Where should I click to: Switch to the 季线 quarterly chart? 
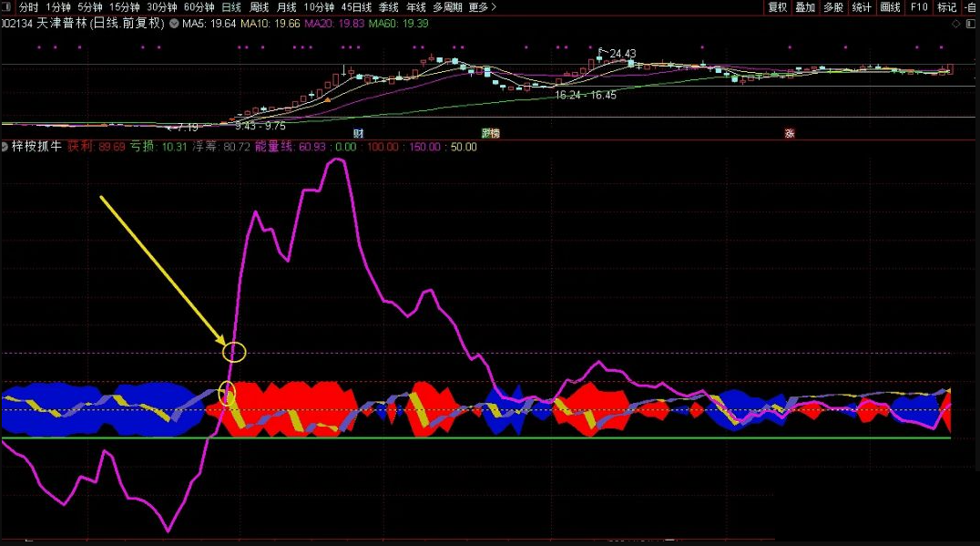[x=389, y=7]
